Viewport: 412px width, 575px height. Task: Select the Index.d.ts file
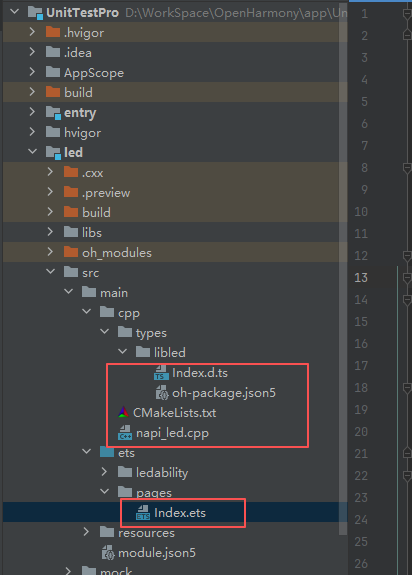coord(200,373)
